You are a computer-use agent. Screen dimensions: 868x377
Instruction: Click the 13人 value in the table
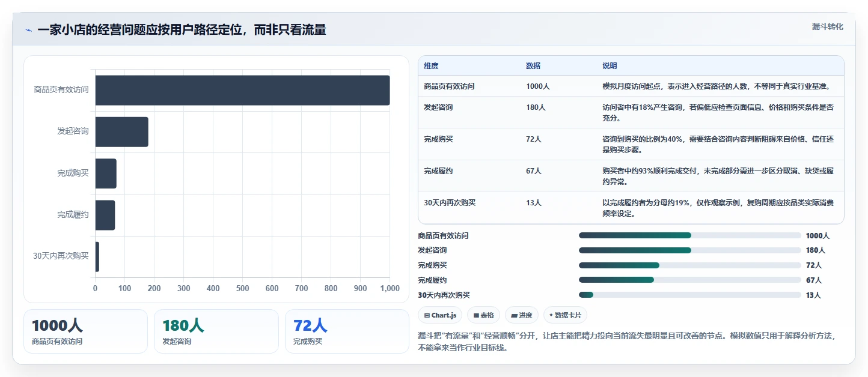534,203
